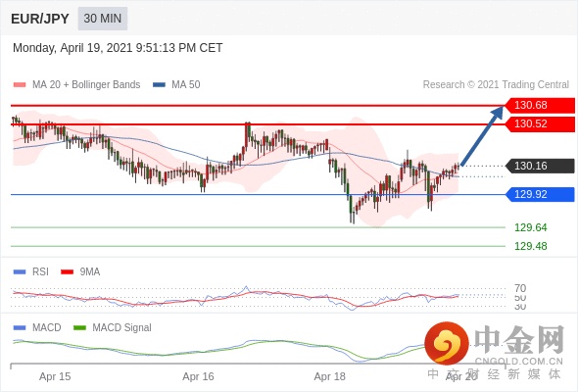This screenshot has width=578, height=392.
Task: Click the MACD legend swatch
Action: pyautogui.click(x=20, y=328)
